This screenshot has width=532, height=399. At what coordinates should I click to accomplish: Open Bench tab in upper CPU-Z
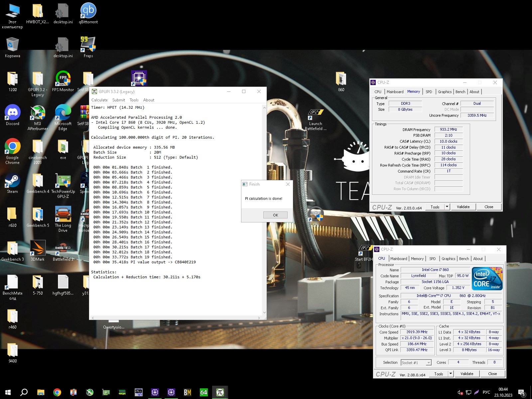pyautogui.click(x=461, y=92)
